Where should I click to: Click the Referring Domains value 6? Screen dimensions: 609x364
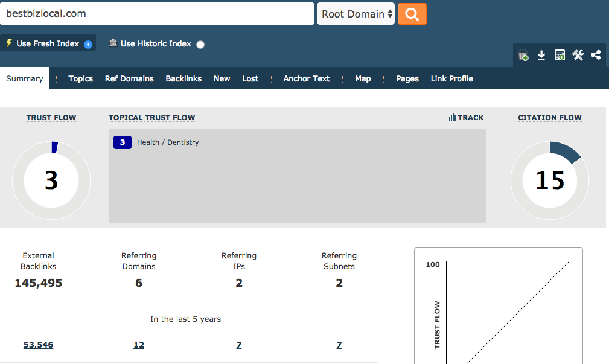tap(139, 283)
